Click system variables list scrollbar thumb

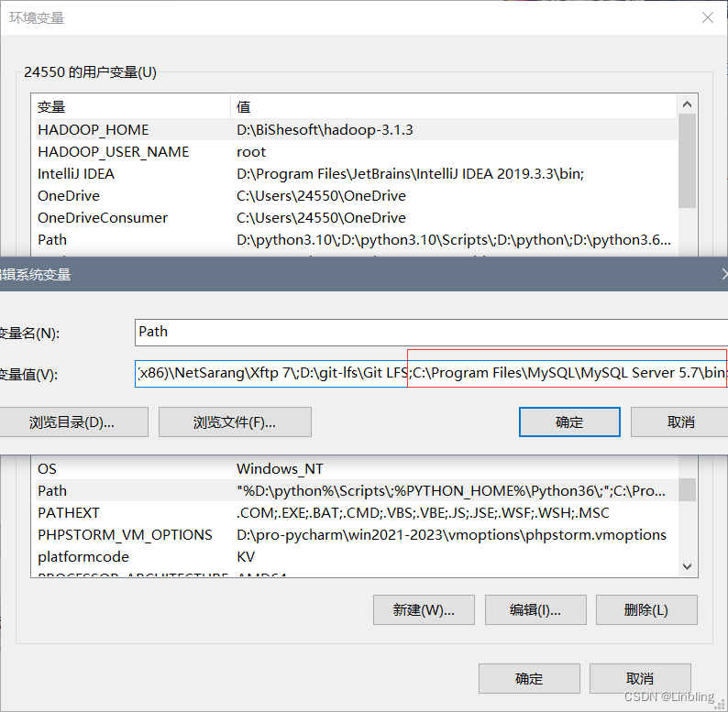tap(687, 489)
